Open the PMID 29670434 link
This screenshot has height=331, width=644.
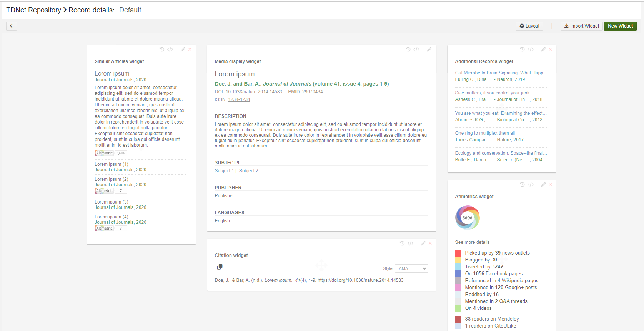(x=312, y=92)
